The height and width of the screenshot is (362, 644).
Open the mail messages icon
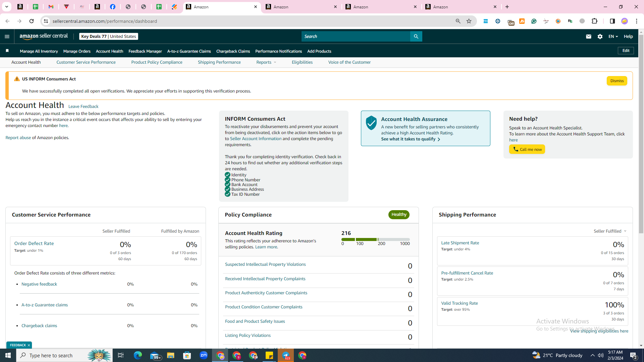pos(588,37)
